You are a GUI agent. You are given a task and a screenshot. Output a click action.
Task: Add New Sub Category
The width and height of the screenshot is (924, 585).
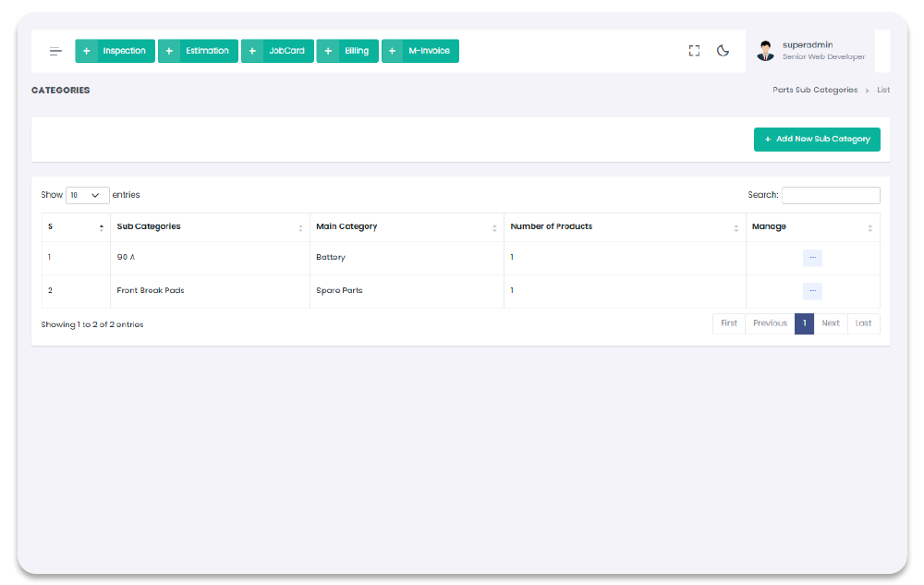click(817, 140)
